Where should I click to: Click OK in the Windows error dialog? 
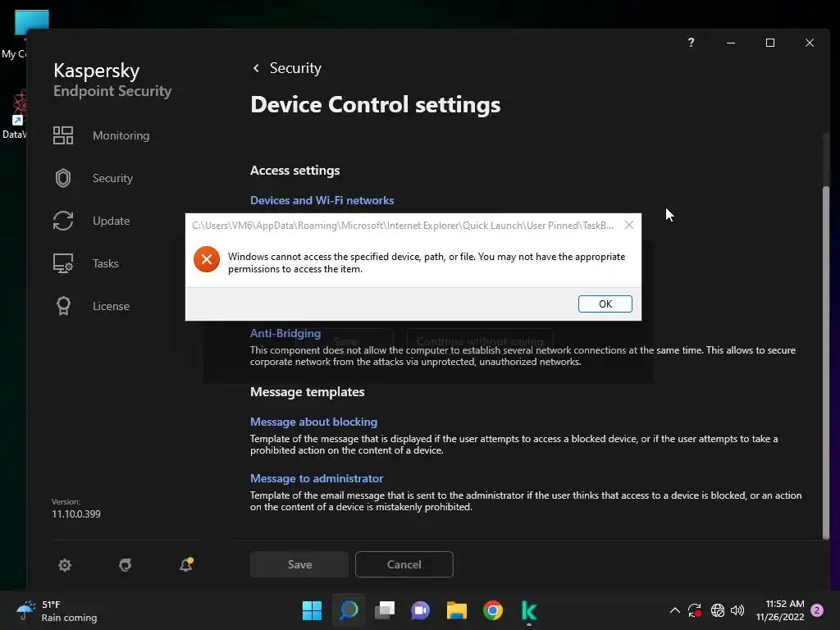(605, 304)
